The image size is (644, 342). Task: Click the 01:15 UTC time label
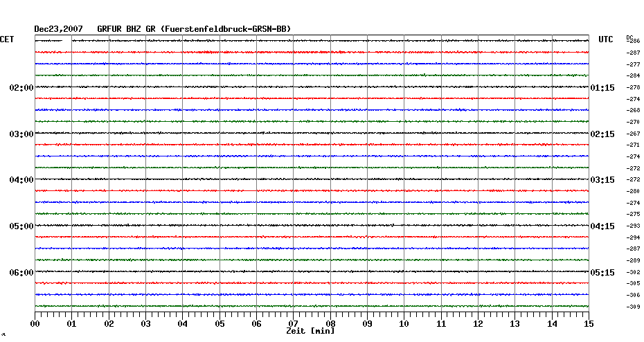[602, 88]
